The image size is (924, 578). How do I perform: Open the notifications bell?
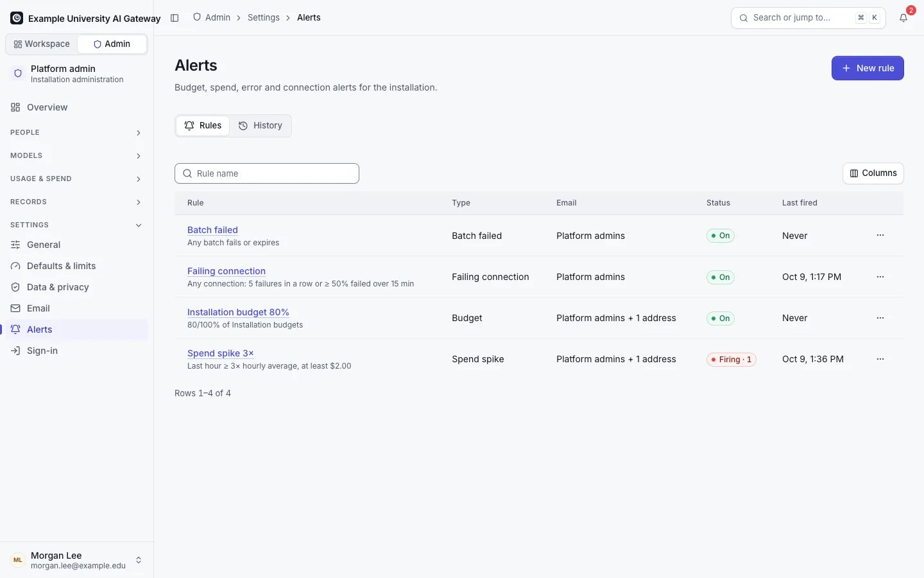(x=903, y=18)
